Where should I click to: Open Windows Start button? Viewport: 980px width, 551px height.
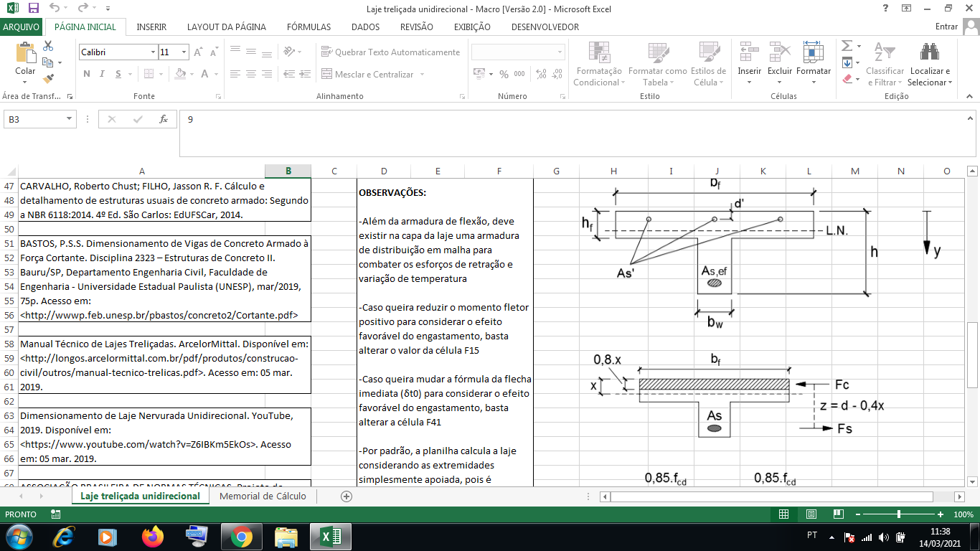point(19,537)
